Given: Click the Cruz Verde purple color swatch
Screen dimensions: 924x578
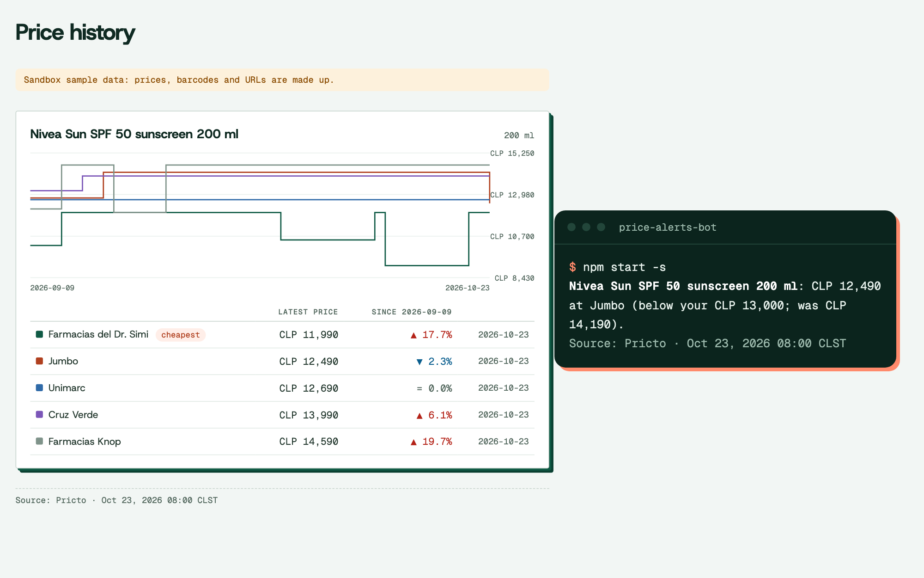Looking at the screenshot, I should point(39,415).
